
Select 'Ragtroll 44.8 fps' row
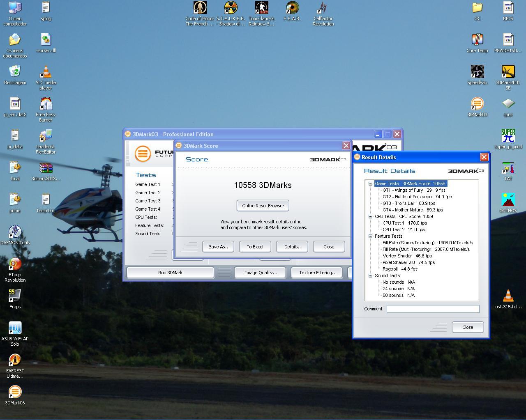pyautogui.click(x=400, y=269)
